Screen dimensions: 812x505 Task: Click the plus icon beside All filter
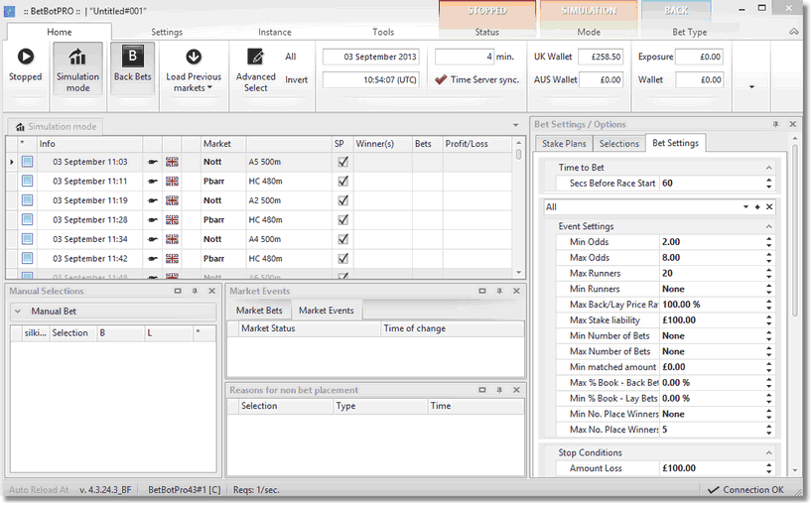pyautogui.click(x=757, y=207)
